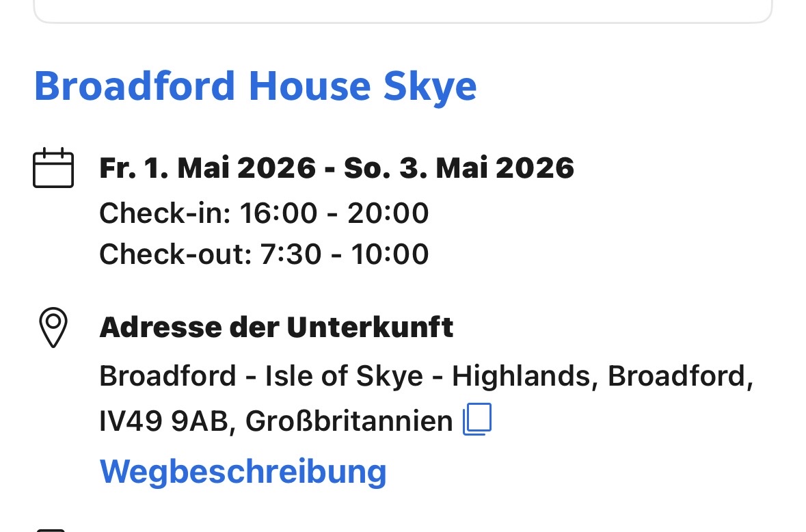Click the Check-in label text
The width and height of the screenshot is (806, 532).
[165, 213]
